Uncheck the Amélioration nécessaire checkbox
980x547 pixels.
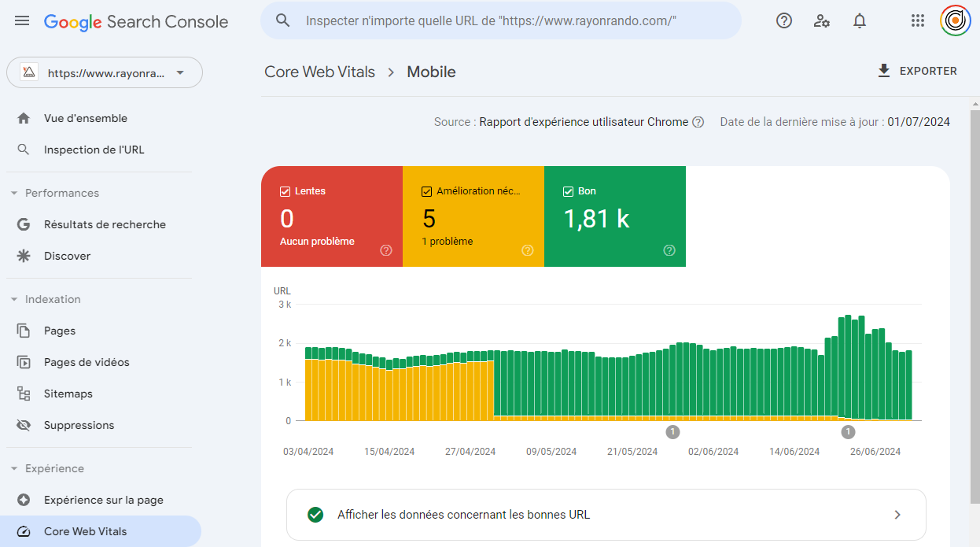(427, 191)
